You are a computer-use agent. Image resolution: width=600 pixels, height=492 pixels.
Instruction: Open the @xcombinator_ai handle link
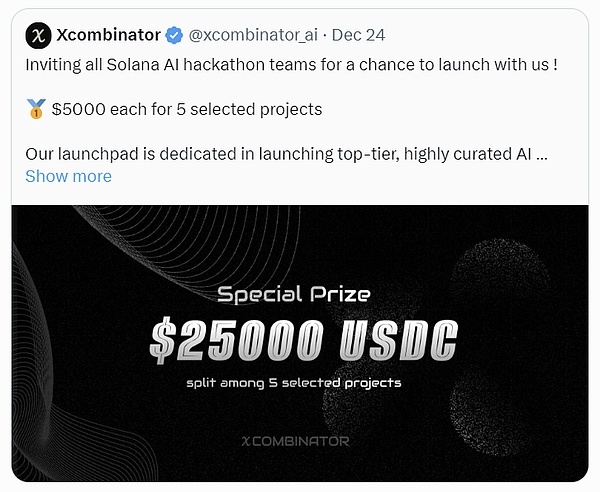253,35
